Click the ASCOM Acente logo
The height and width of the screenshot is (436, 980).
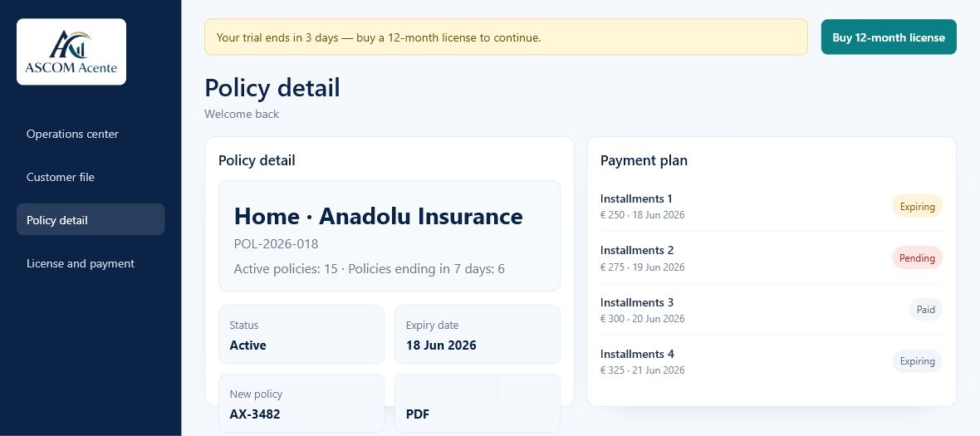[x=71, y=51]
